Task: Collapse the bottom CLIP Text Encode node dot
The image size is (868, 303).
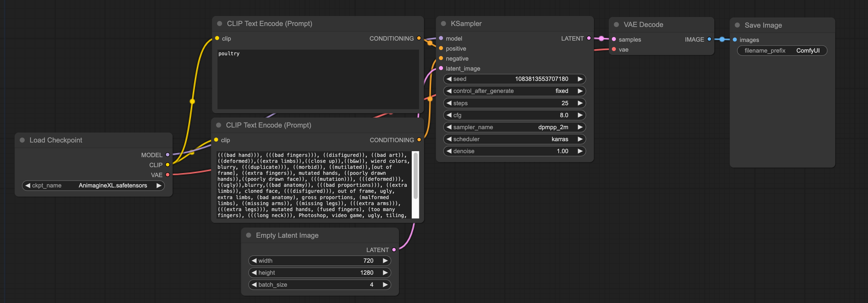Action: click(x=219, y=125)
